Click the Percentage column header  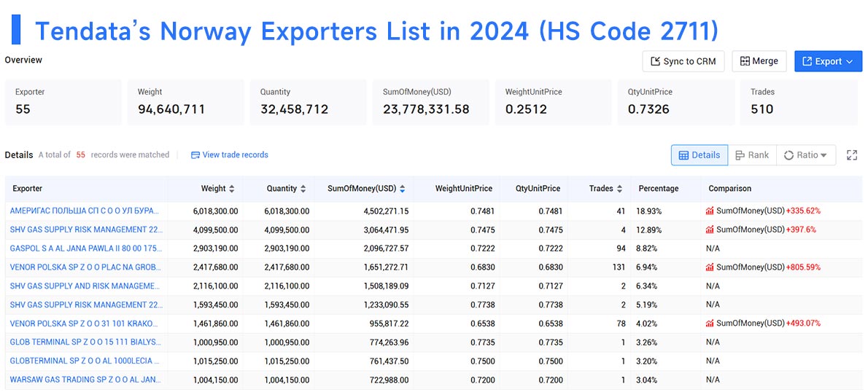pos(658,189)
